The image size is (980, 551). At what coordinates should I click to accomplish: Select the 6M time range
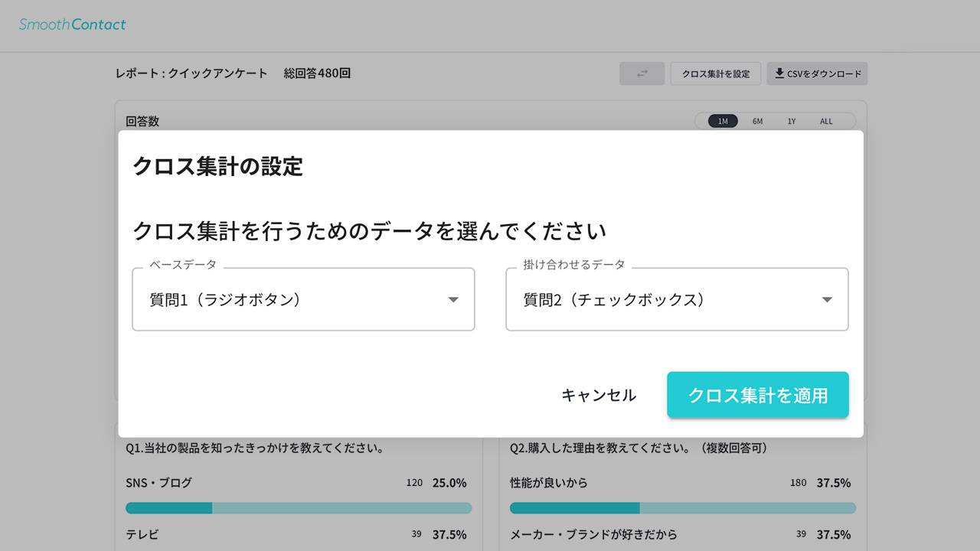tap(757, 121)
